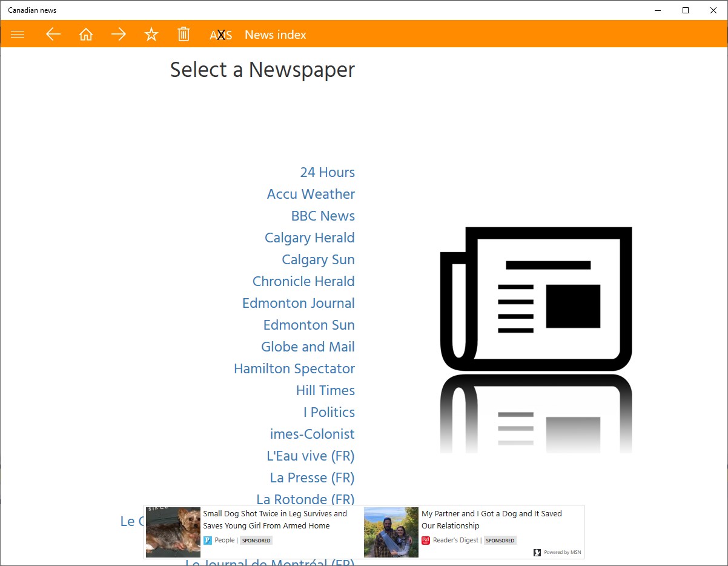728x566 pixels.
Task: Open imes-Colonist link
Action: pos(313,434)
